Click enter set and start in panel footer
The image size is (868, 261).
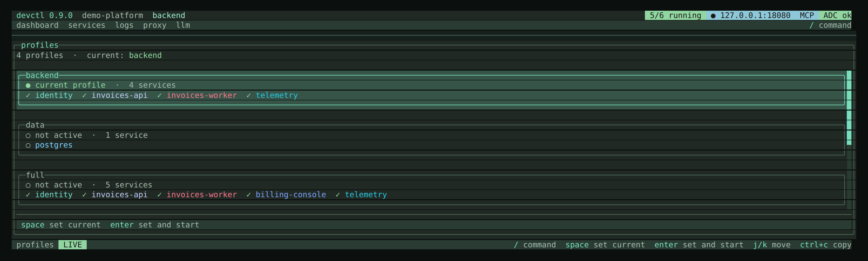[155, 225]
